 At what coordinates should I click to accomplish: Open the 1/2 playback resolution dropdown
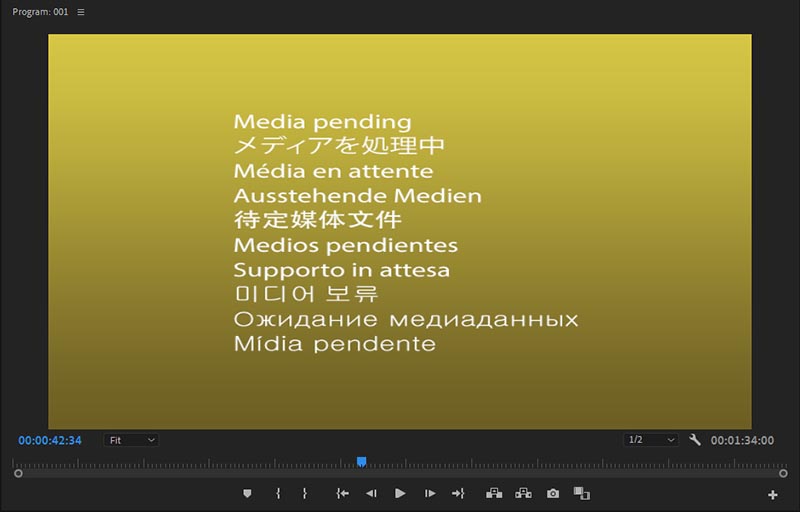click(651, 440)
